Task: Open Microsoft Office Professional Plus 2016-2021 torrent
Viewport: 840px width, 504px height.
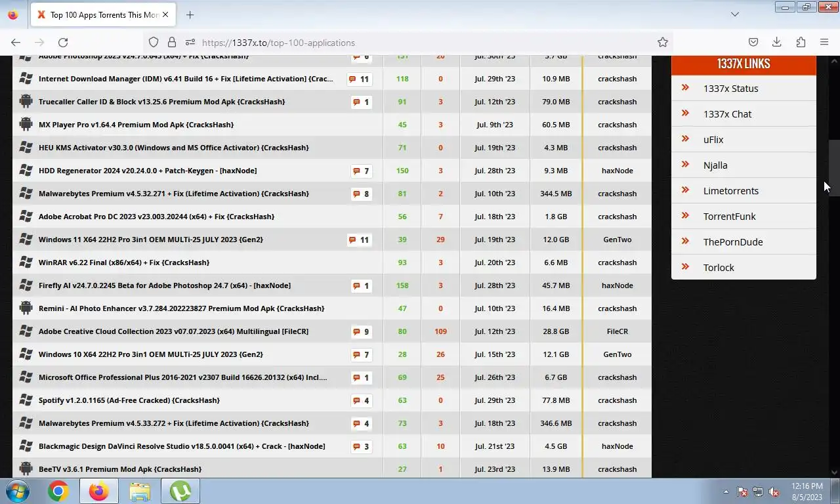Action: coord(182,377)
